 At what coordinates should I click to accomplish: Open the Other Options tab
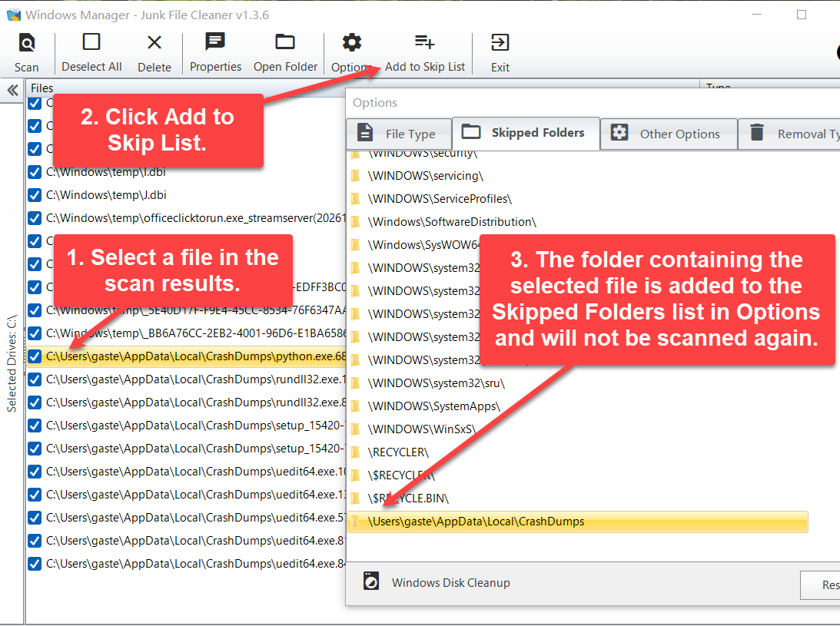[668, 134]
